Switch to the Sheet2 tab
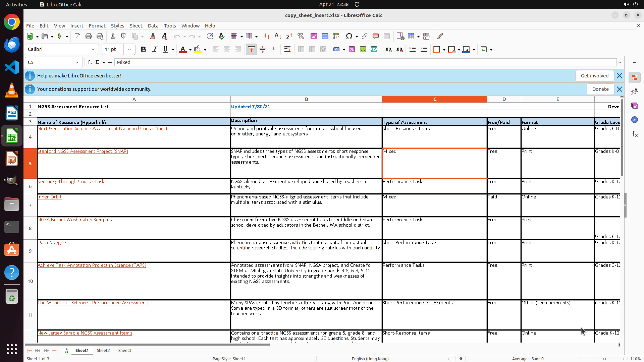This screenshot has width=644, height=362. (x=103, y=350)
